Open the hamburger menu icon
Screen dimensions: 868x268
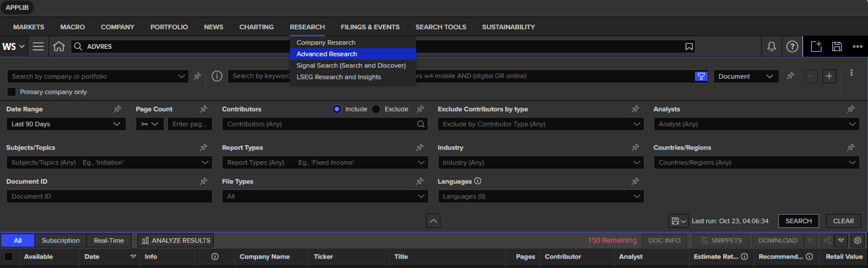click(x=39, y=46)
